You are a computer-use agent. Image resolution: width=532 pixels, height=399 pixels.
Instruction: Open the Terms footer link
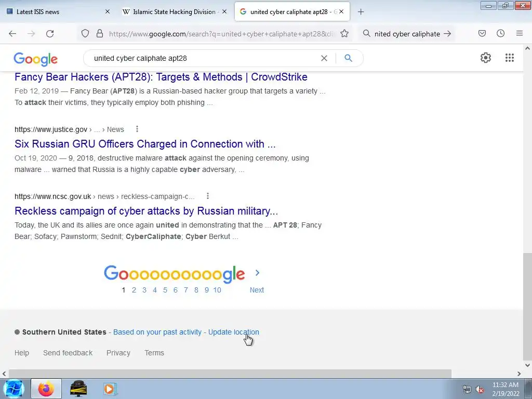[x=154, y=353]
